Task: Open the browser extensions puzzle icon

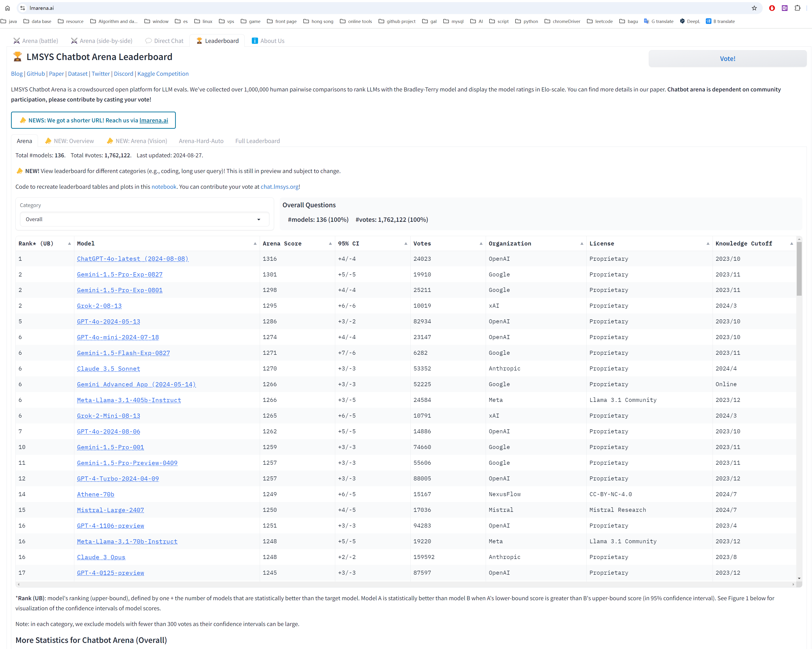Action: 797,8
